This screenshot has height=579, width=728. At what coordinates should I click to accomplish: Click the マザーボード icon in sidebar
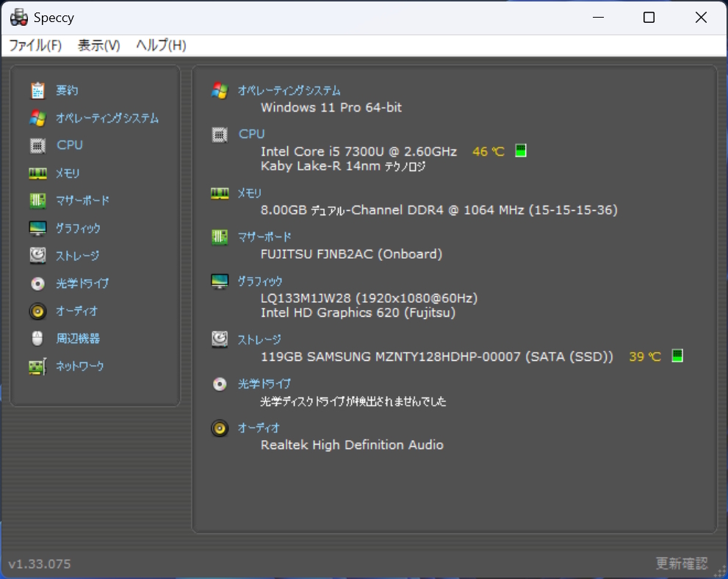pyautogui.click(x=37, y=201)
